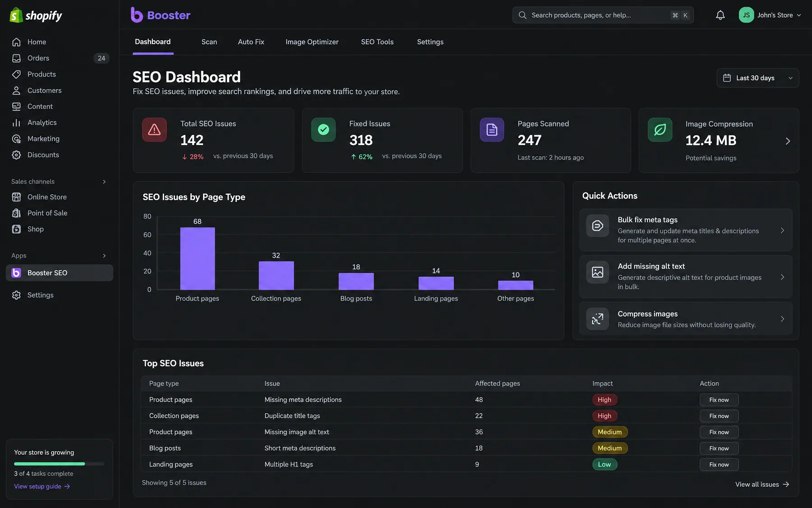This screenshot has height=508, width=812.
Task: Click the Product pages chart bar
Action: (198, 258)
